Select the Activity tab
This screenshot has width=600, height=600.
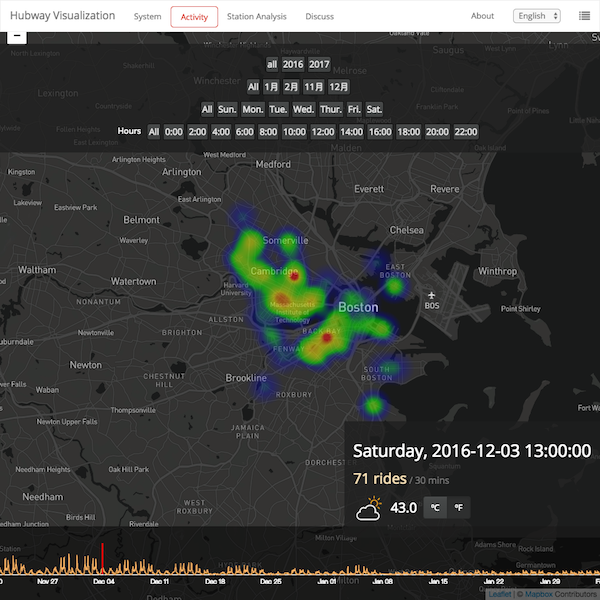[194, 17]
